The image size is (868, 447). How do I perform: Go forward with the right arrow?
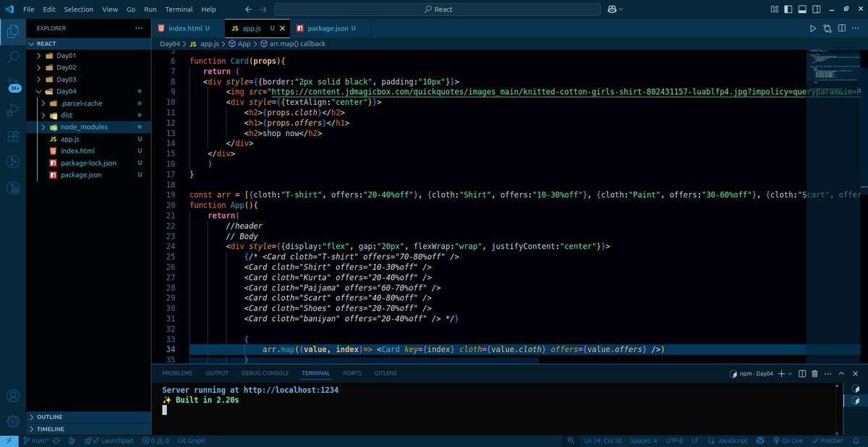[265, 9]
